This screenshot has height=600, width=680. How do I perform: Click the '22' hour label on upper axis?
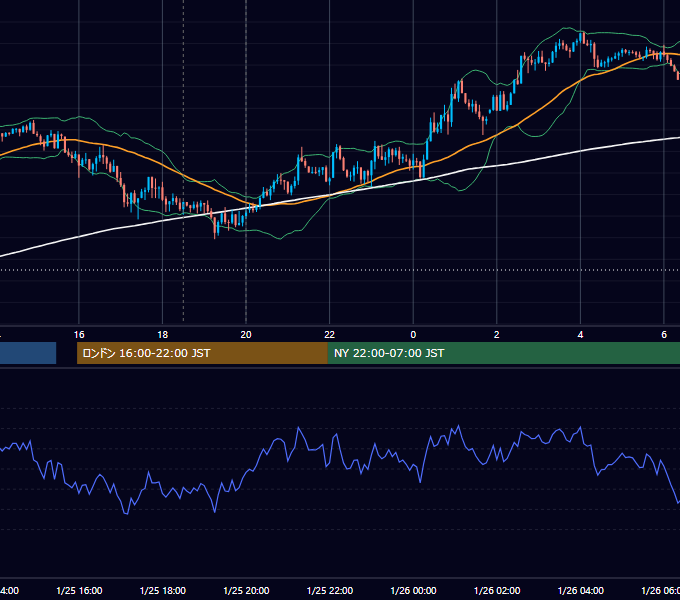pyautogui.click(x=330, y=335)
